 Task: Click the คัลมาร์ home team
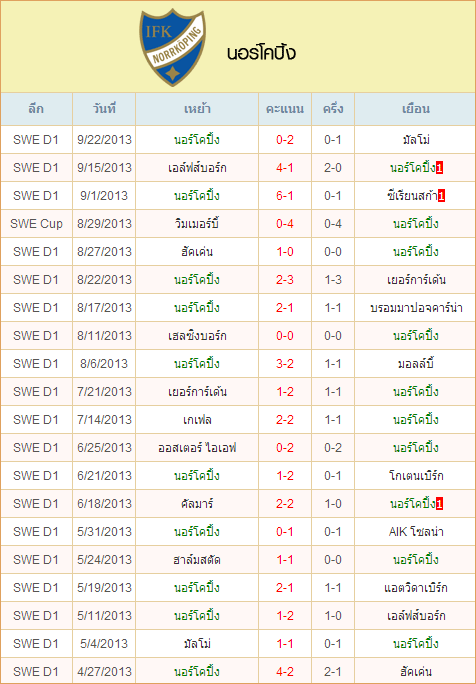pos(197,503)
